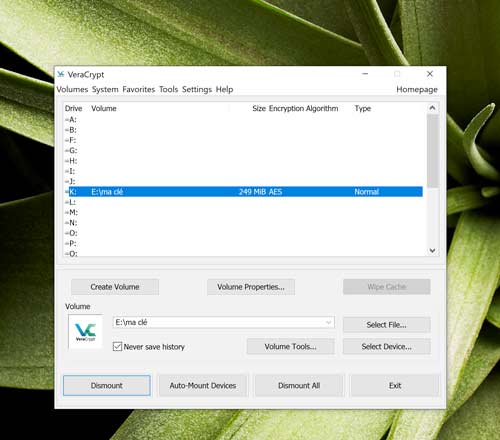The width and height of the screenshot is (500, 440).
Task: Click the Create Volume button
Action: 115,287
